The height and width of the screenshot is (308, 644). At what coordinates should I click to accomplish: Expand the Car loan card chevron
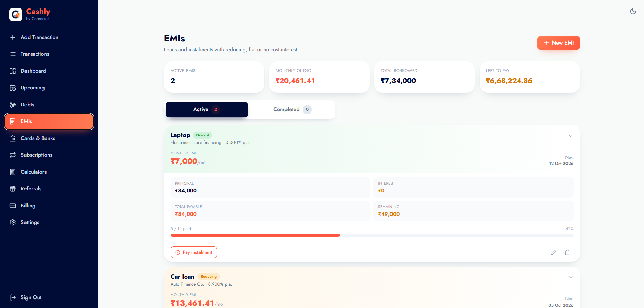pos(571,277)
